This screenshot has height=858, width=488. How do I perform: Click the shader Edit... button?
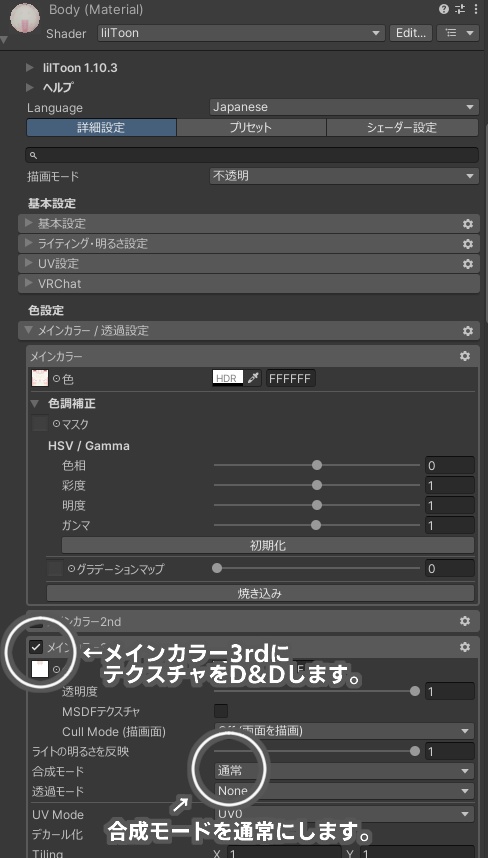[x=411, y=33]
